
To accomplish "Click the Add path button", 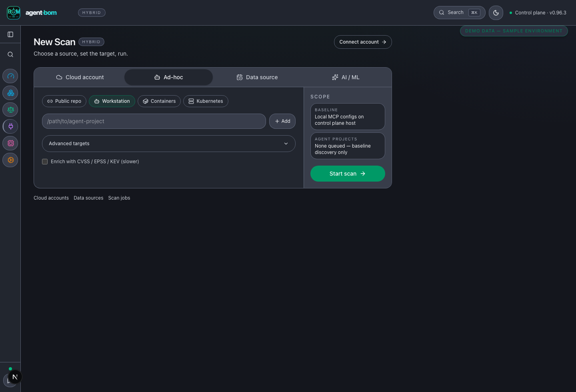I will coord(282,121).
